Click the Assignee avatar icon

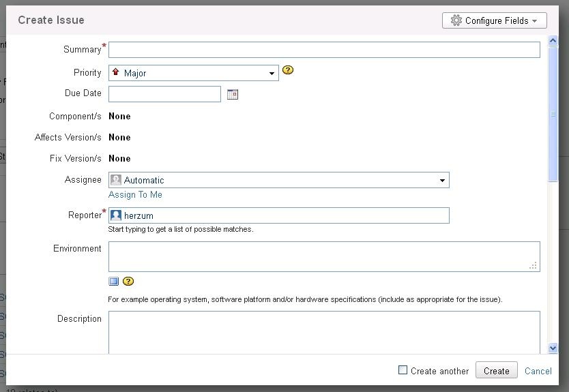pyautogui.click(x=116, y=180)
